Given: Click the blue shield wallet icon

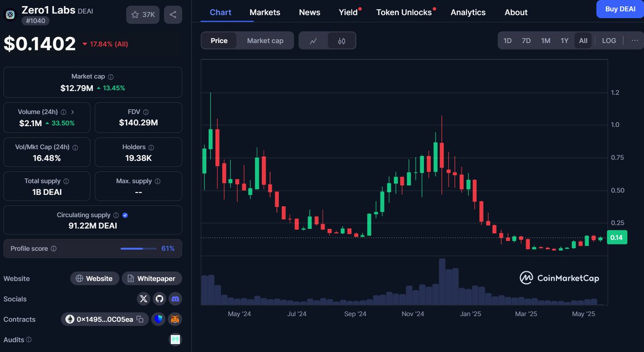Looking at the screenshot, I should (158, 319).
